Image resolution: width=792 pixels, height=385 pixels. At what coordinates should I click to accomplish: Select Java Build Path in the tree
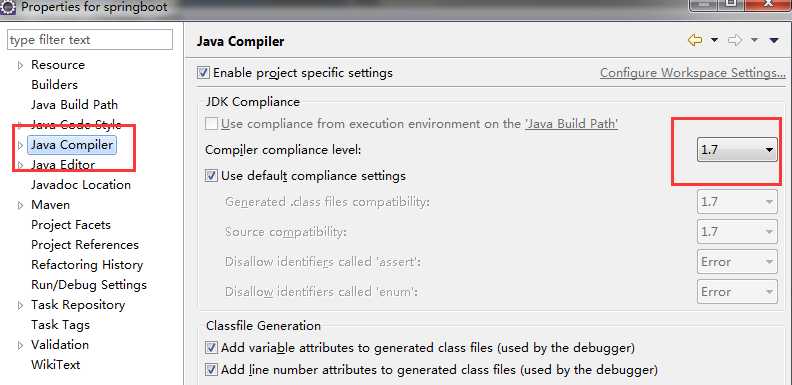click(74, 105)
